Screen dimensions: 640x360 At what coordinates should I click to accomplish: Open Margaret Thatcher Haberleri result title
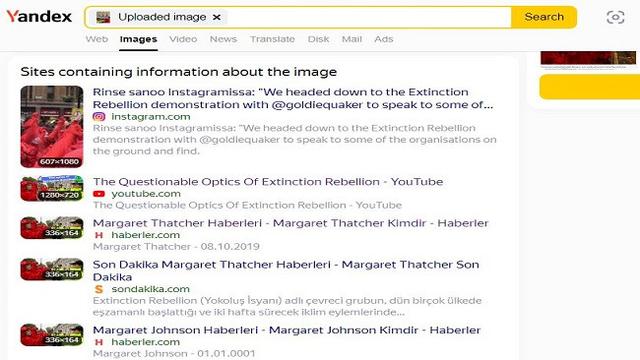pos(291,223)
